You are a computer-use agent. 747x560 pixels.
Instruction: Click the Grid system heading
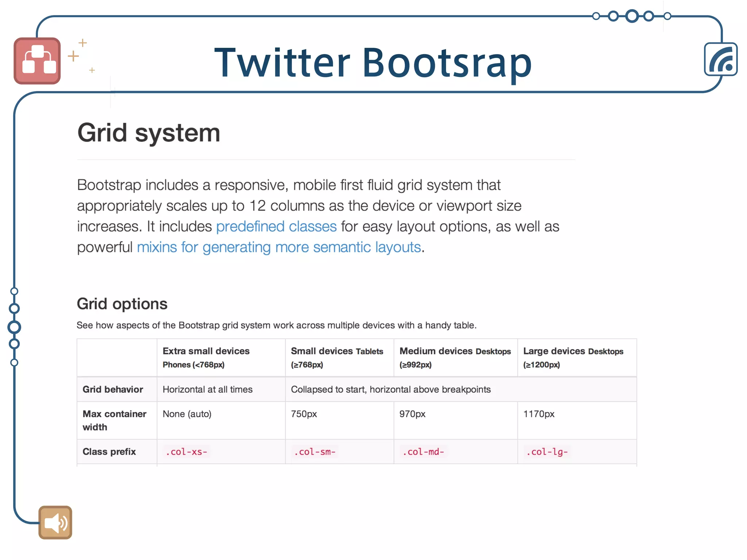coord(149,133)
